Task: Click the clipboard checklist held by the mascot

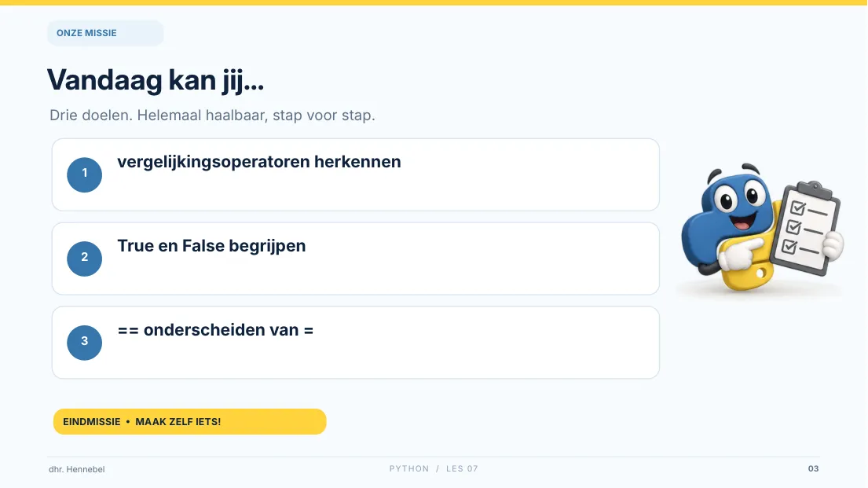Action: [807, 228]
